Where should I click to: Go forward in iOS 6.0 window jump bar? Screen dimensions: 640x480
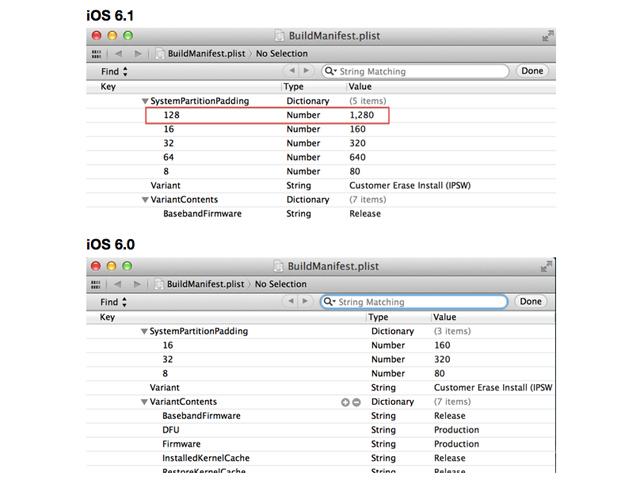click(x=137, y=284)
